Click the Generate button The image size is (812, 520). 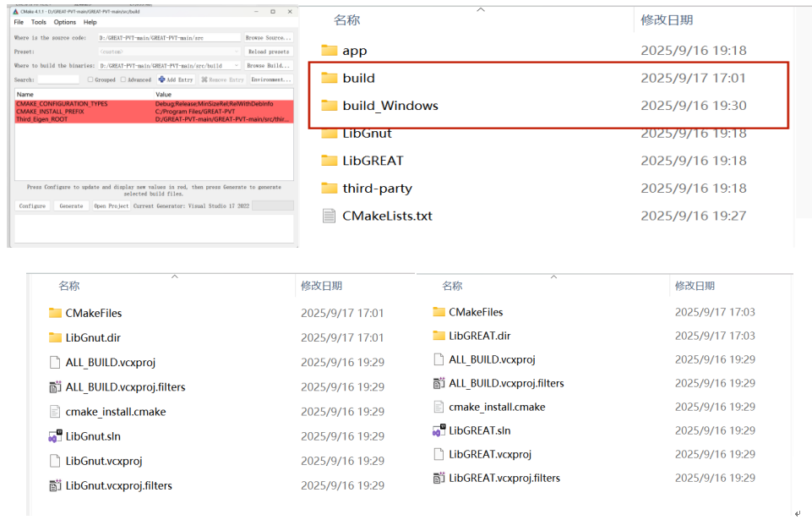coord(71,205)
